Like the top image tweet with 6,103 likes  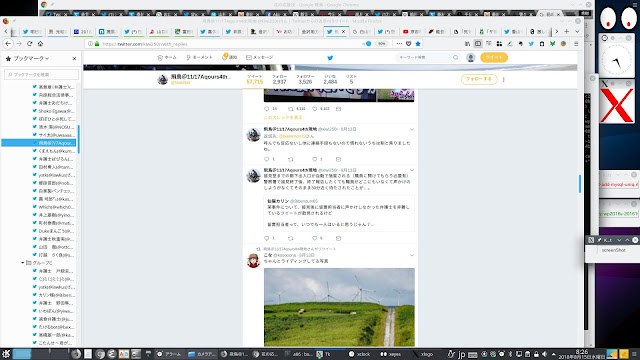[x=315, y=109]
